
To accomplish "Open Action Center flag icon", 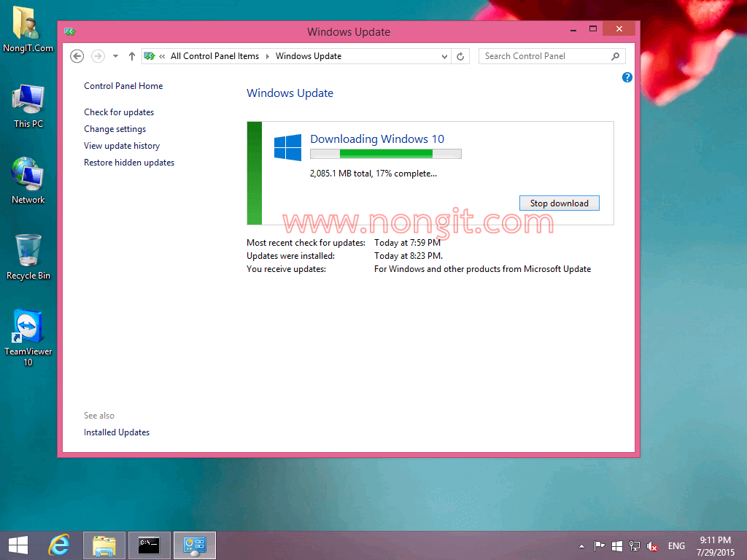I will pos(600,546).
